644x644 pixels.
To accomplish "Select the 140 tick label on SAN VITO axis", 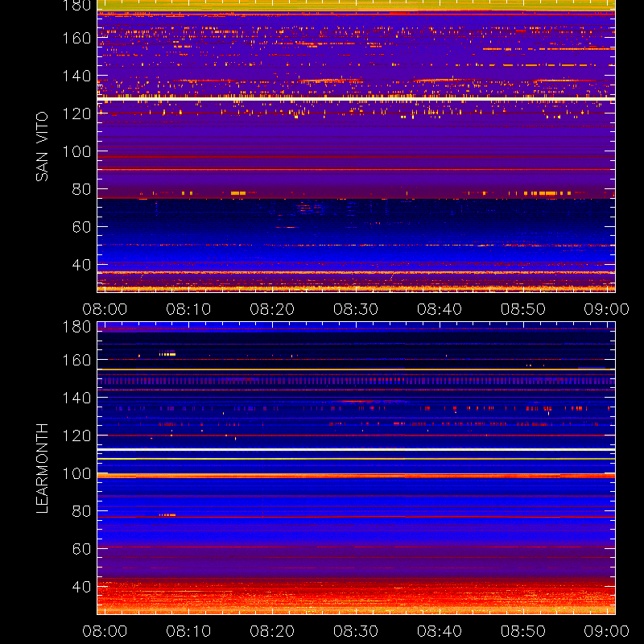I will pyautogui.click(x=76, y=76).
